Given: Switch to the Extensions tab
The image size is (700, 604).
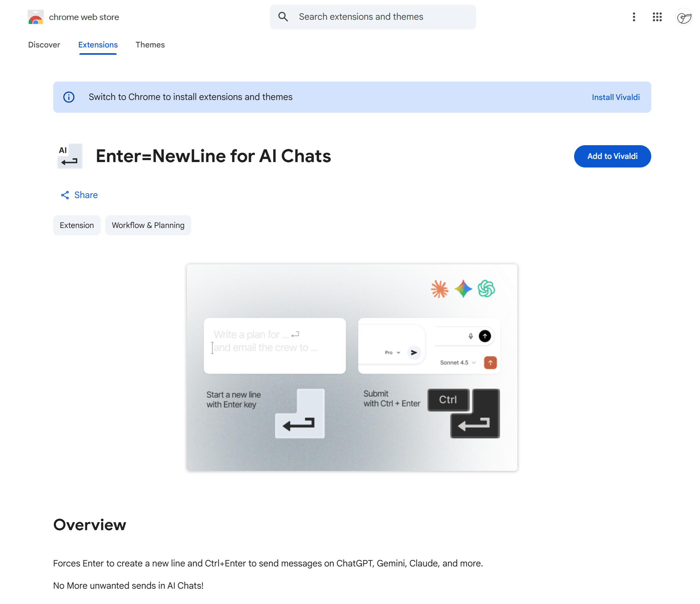Looking at the screenshot, I should click(97, 45).
